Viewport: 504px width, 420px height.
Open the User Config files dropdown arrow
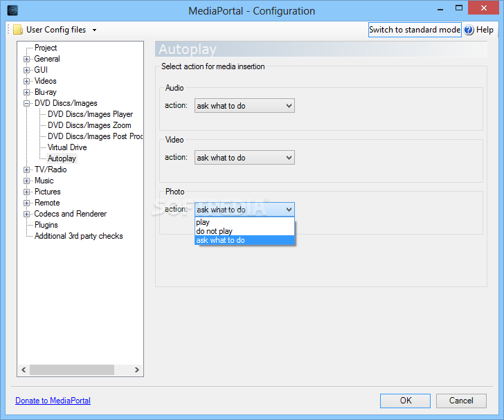tap(94, 30)
